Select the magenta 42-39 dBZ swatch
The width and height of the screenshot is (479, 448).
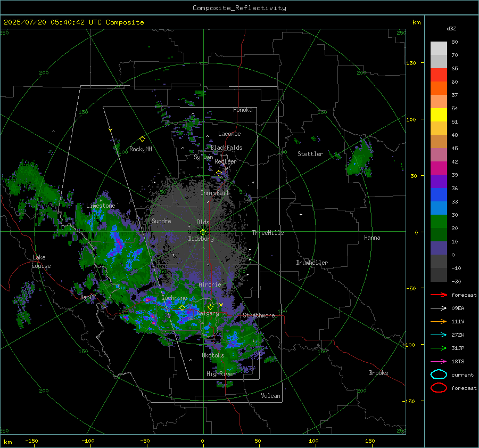click(x=439, y=168)
